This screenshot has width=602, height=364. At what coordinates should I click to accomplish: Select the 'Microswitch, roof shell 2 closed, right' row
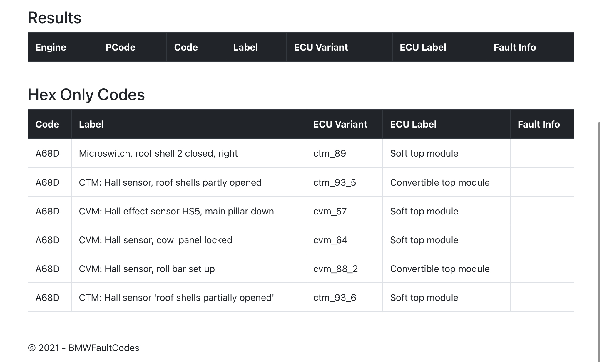(158, 153)
